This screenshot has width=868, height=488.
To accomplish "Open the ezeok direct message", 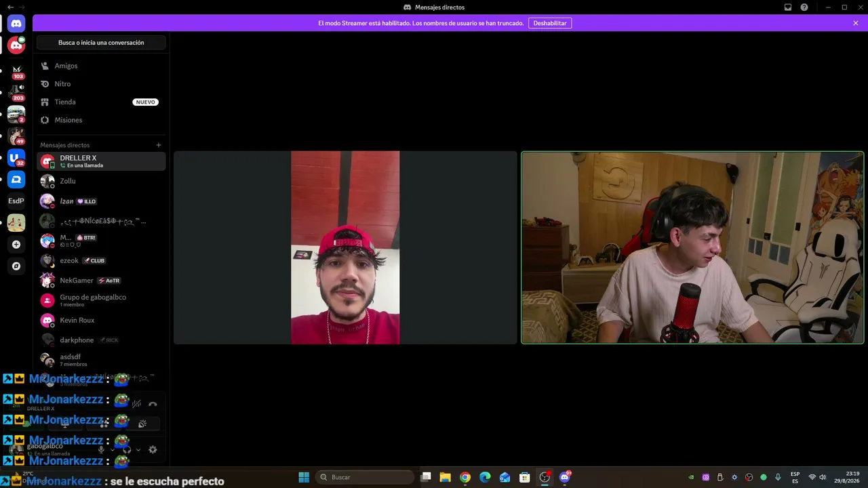I will [101, 260].
